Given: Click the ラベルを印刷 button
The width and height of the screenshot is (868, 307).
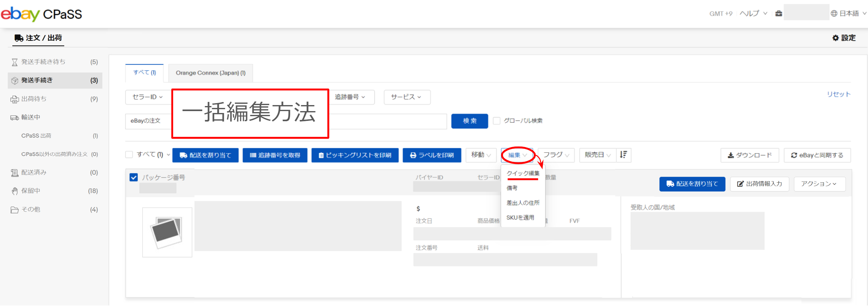Looking at the screenshot, I should coord(432,155).
